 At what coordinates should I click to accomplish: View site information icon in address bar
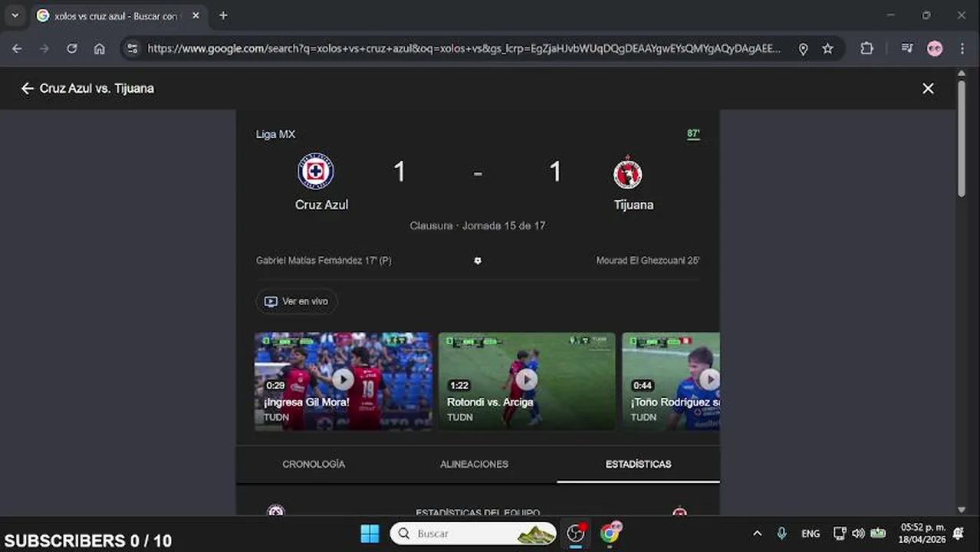click(x=132, y=48)
